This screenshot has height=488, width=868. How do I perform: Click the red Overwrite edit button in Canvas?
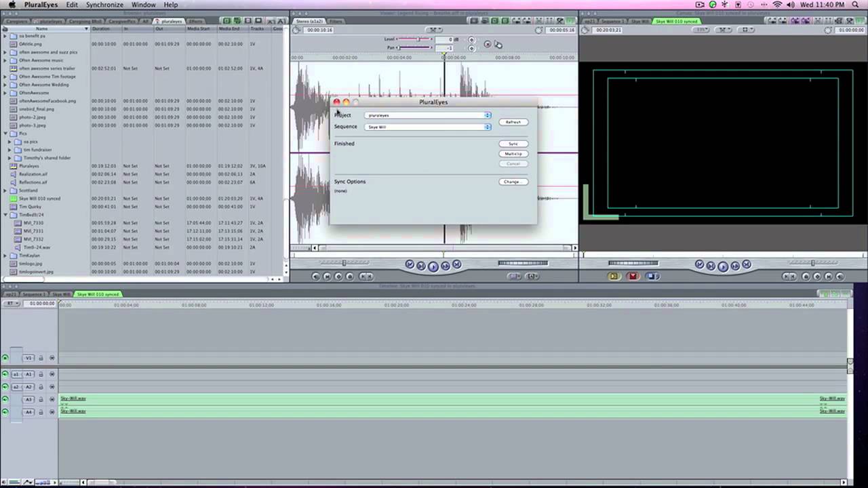click(x=633, y=277)
